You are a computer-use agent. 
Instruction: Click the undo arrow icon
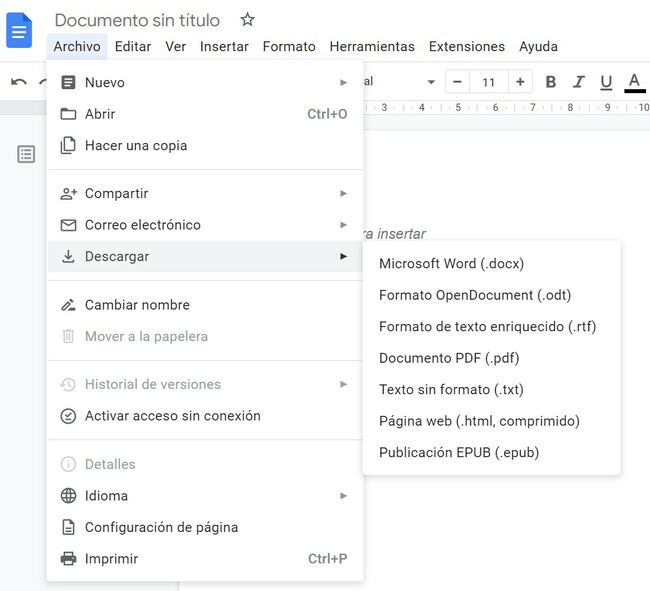click(18, 82)
